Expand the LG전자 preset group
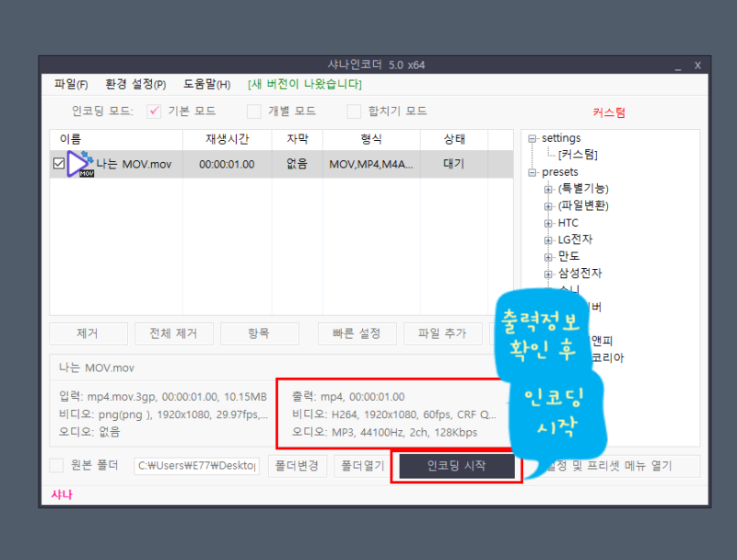Screen dimensions: 737x560 coord(548,240)
